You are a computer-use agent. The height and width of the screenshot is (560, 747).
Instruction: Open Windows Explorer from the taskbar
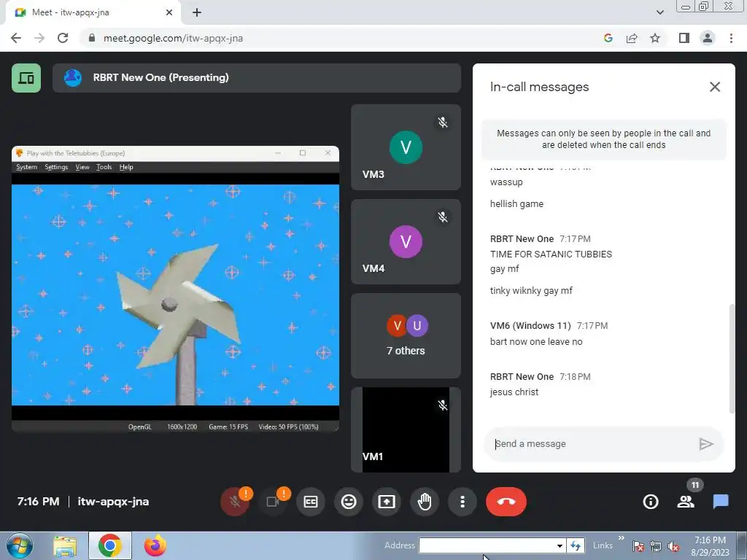[x=65, y=545]
